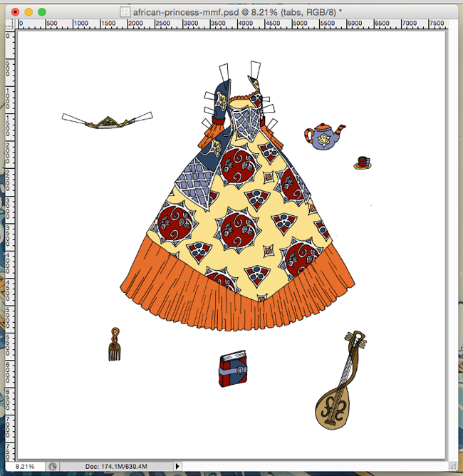Click the gold tiara artwork with tabs

pos(108,120)
